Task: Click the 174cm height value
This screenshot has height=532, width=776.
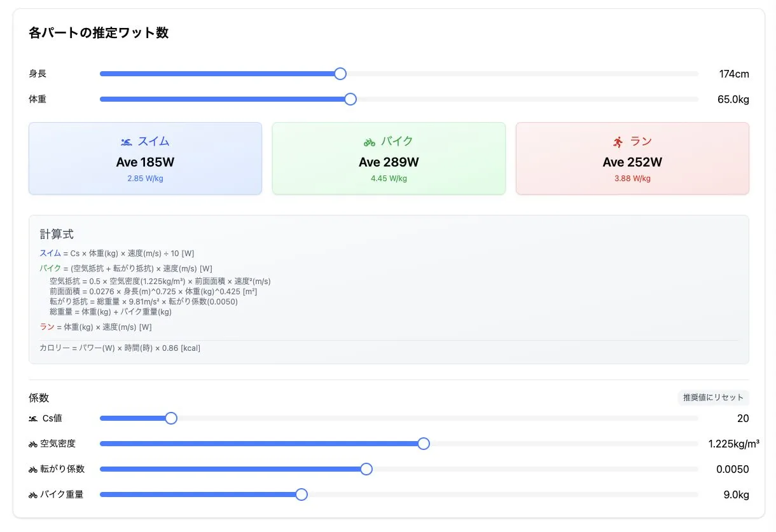Action: click(x=733, y=74)
